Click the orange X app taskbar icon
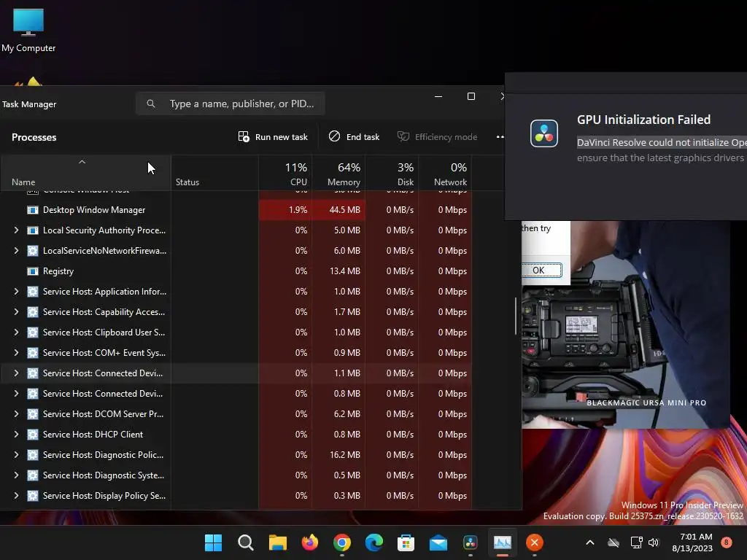The height and width of the screenshot is (560, 747). tap(535, 542)
